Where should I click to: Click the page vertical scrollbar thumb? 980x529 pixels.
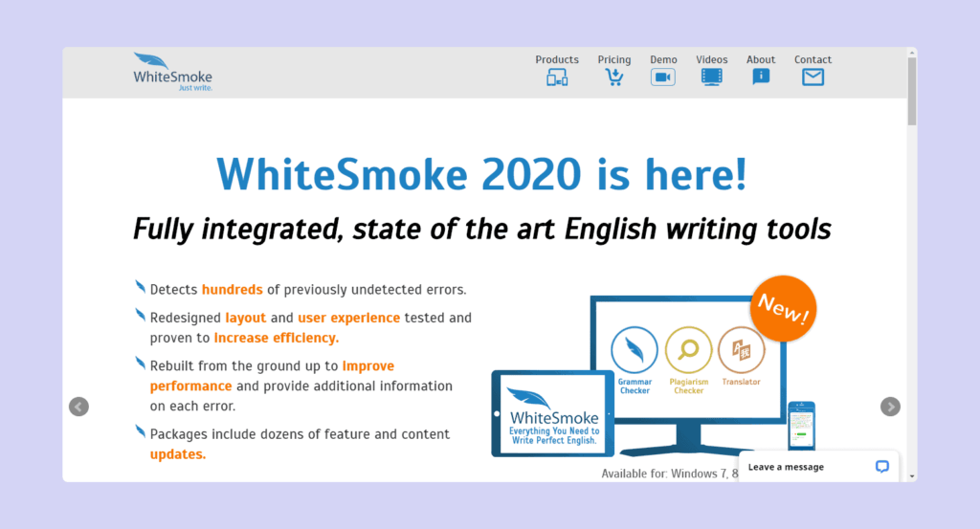coord(912,91)
